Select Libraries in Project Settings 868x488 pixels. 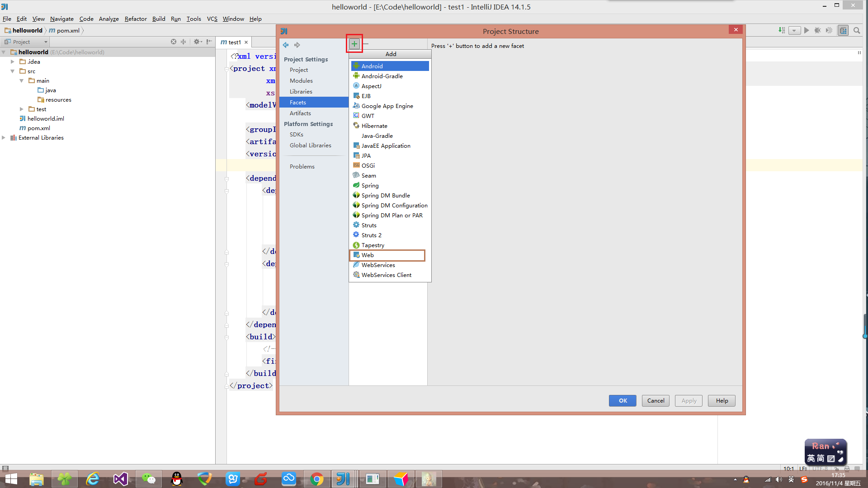[x=314, y=91]
